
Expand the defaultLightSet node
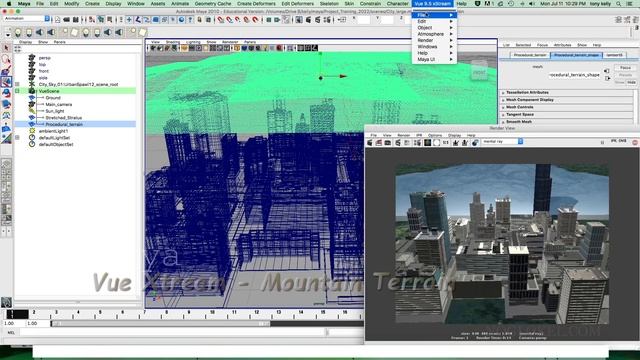click(x=17, y=138)
